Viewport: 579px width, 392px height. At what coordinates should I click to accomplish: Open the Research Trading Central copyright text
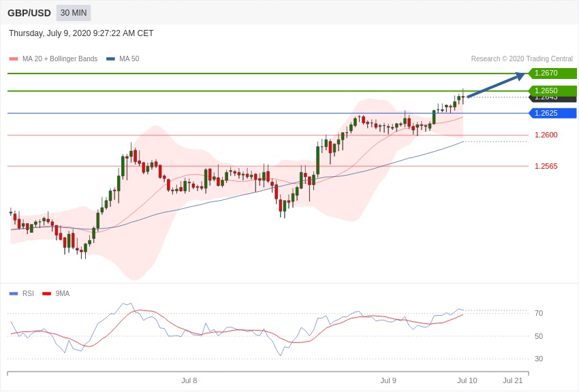522,59
